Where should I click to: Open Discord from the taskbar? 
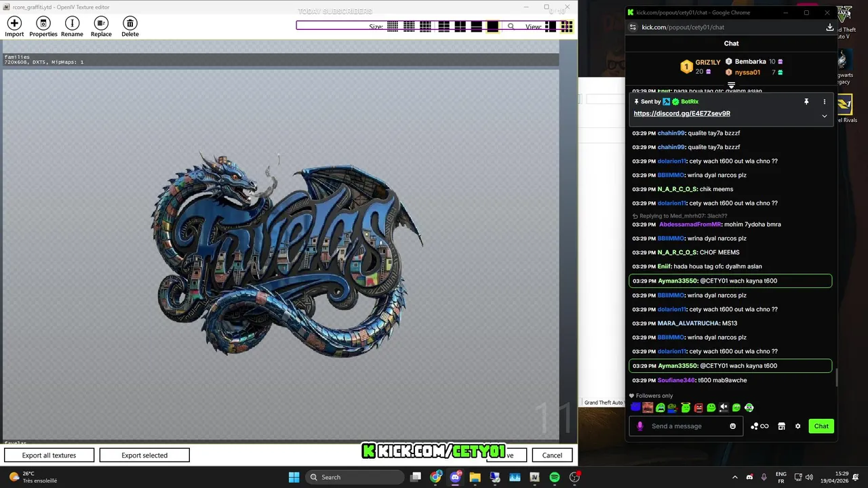(455, 477)
